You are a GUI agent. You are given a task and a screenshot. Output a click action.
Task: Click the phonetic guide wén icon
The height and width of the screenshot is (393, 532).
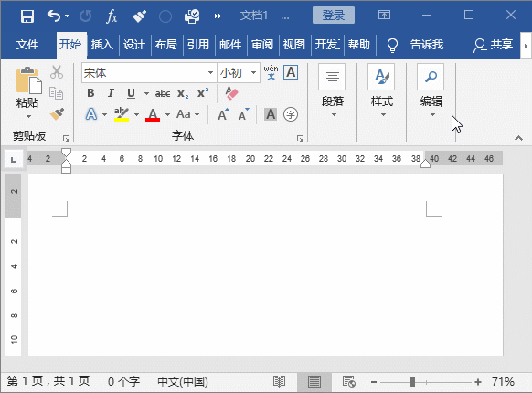point(271,72)
